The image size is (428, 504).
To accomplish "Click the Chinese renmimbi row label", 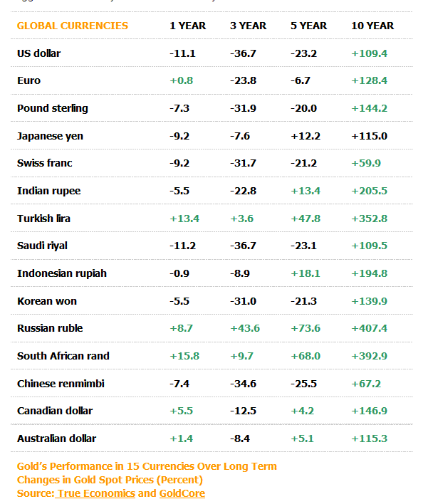I will click(x=61, y=384).
